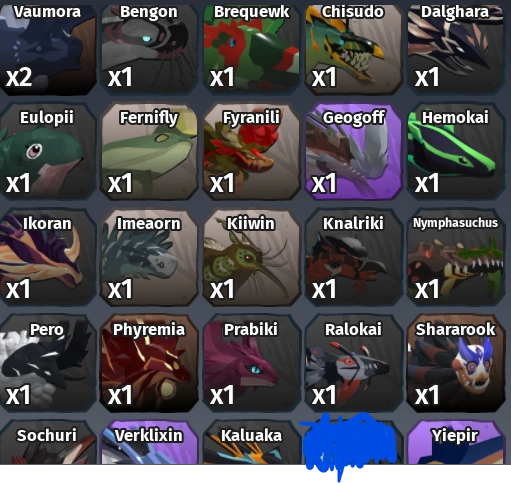Click the Fernifly creature card
This screenshot has height=483, width=511.
(149, 152)
